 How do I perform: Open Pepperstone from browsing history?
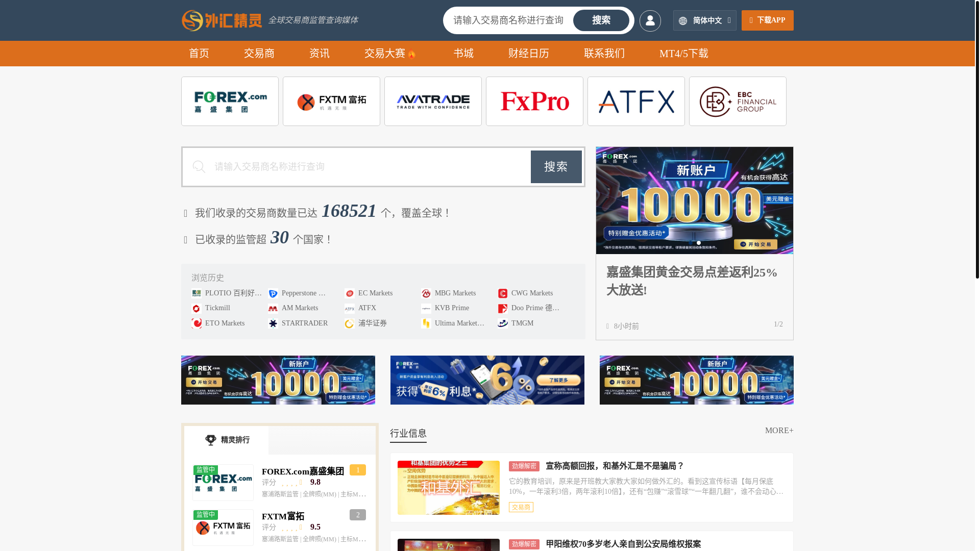pos(298,293)
